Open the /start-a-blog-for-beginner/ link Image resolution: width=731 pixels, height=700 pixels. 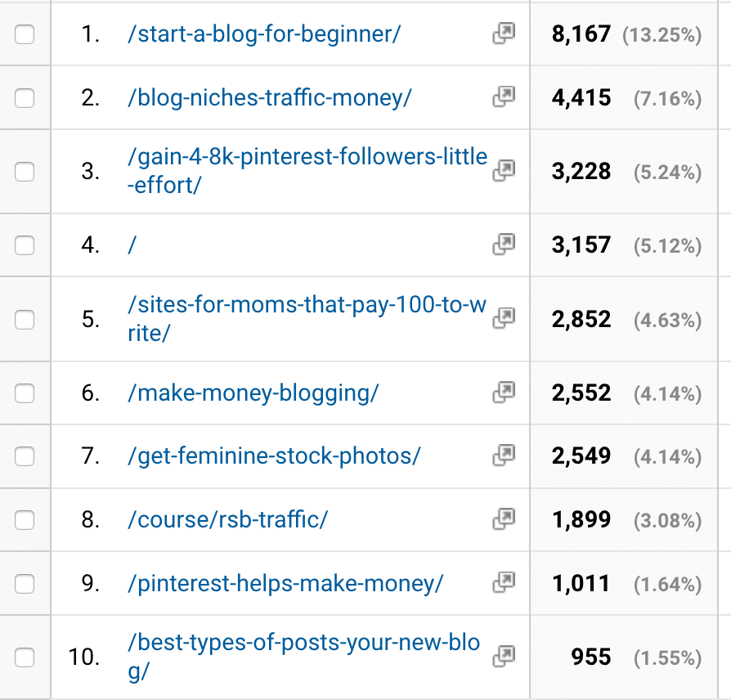pyautogui.click(x=262, y=34)
